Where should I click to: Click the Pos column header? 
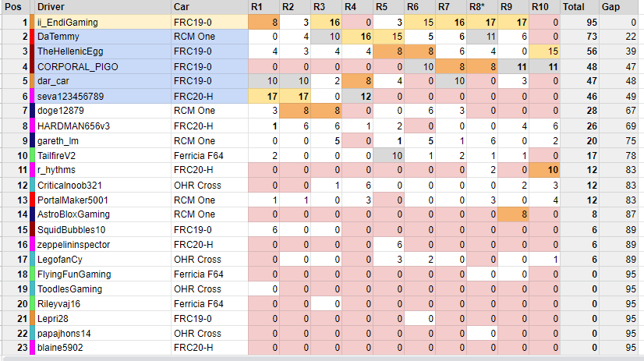[14, 7]
